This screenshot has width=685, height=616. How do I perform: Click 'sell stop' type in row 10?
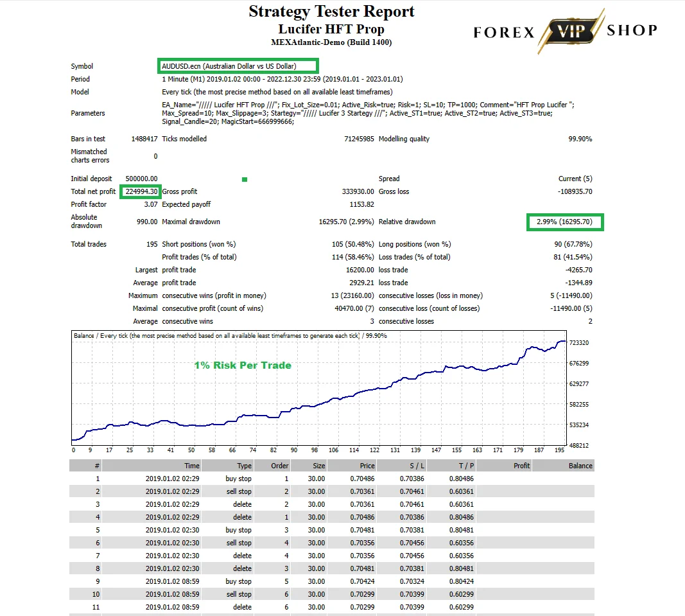tap(239, 594)
